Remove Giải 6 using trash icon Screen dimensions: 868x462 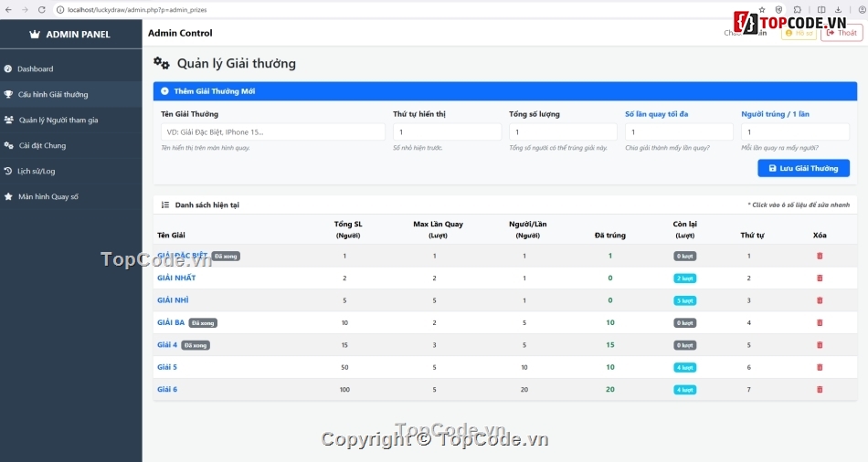[x=819, y=389]
